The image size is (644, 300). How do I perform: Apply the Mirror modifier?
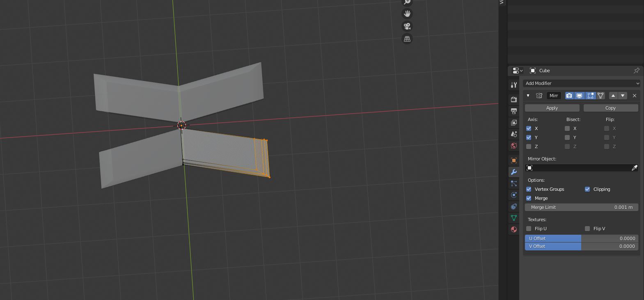552,108
